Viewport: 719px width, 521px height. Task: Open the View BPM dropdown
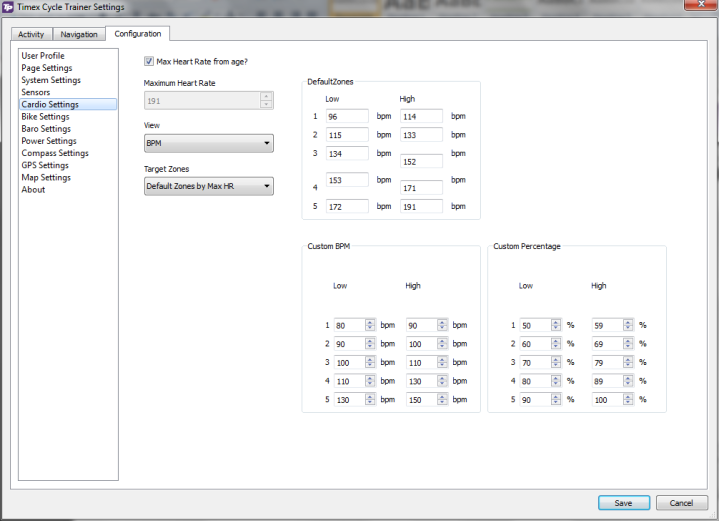point(209,143)
